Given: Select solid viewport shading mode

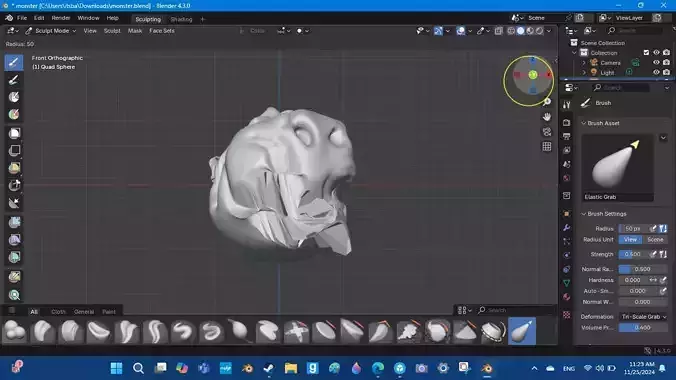Looking at the screenshot, I should coord(520,31).
